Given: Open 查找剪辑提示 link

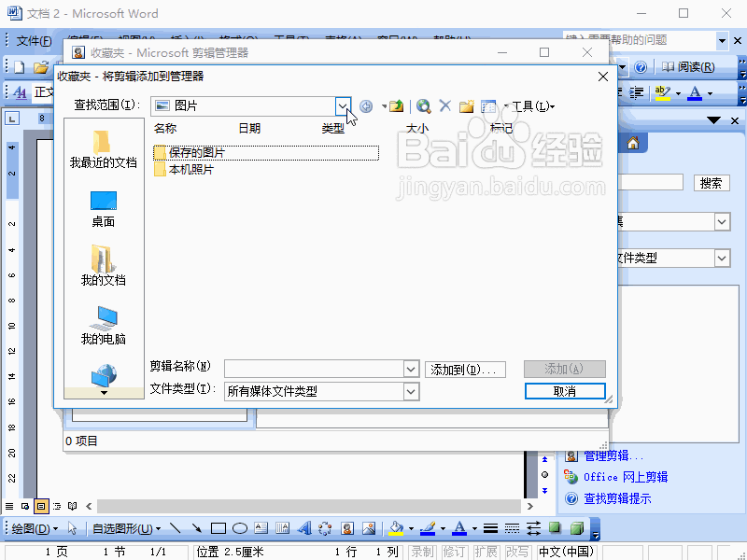Looking at the screenshot, I should click(617, 498).
